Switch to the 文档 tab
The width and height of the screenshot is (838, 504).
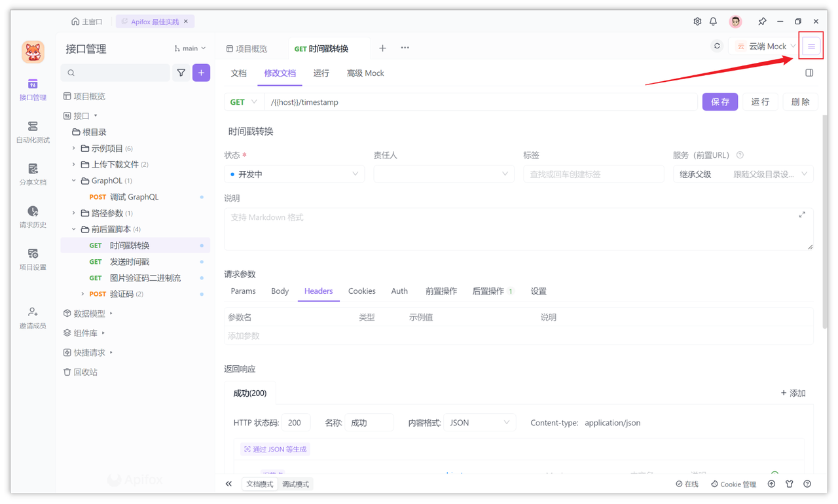238,73
